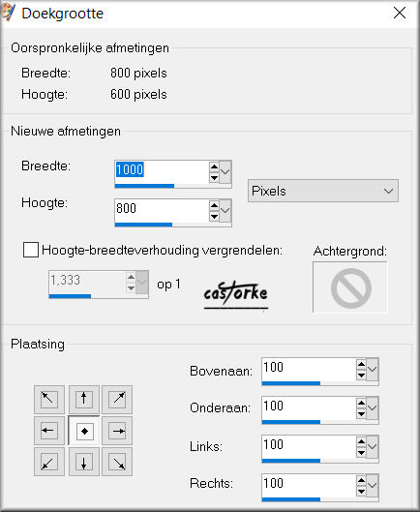
Task: Increase the Rechts value with up spinner
Action: pos(361,480)
